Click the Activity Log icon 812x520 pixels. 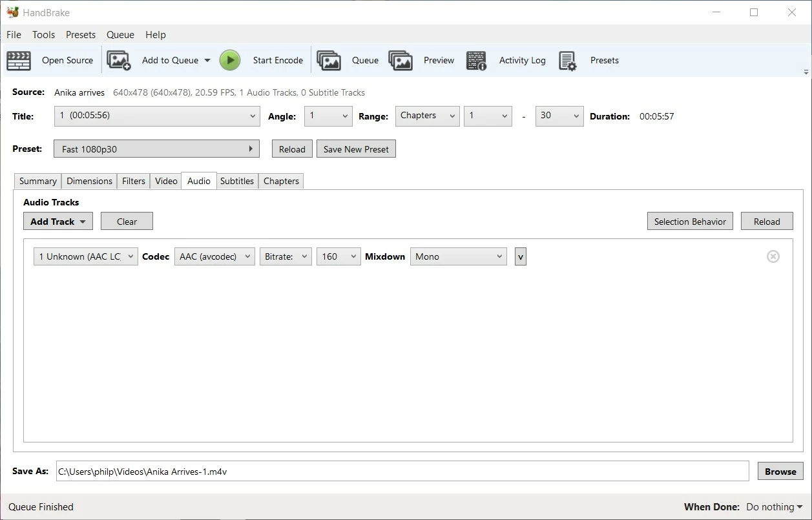click(476, 60)
